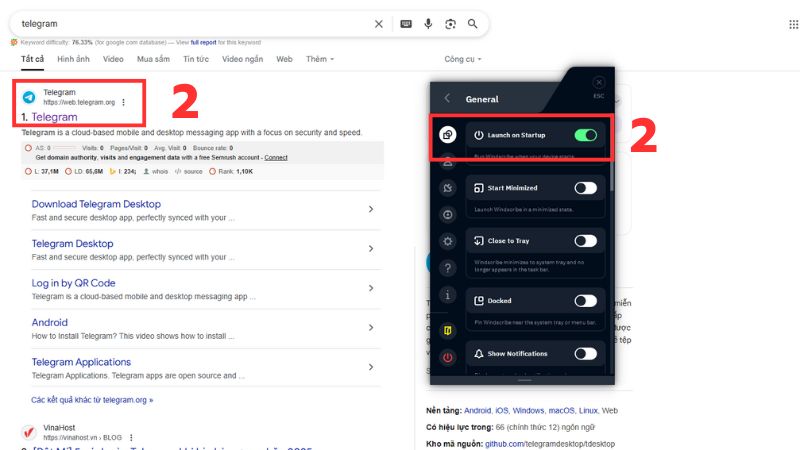Open the Mua sắm tab

tap(153, 59)
